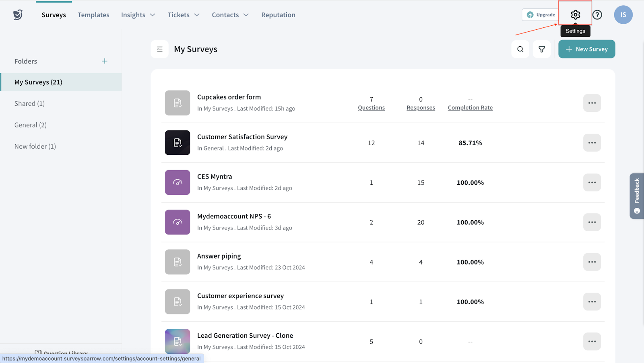This screenshot has height=363, width=644.
Task: Open the IS user profile avatar
Action: [623, 15]
